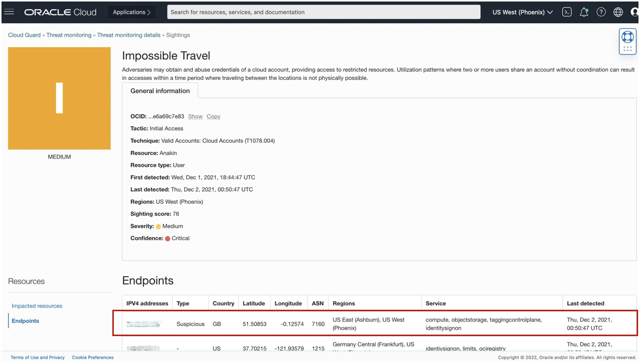The height and width of the screenshot is (364, 640).
Task: Open the hamburger navigation menu
Action: click(x=9, y=12)
